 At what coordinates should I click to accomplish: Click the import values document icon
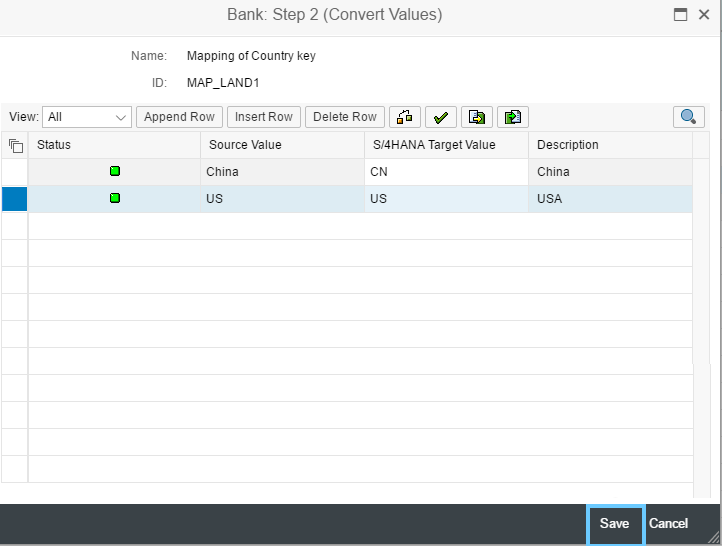click(512, 117)
